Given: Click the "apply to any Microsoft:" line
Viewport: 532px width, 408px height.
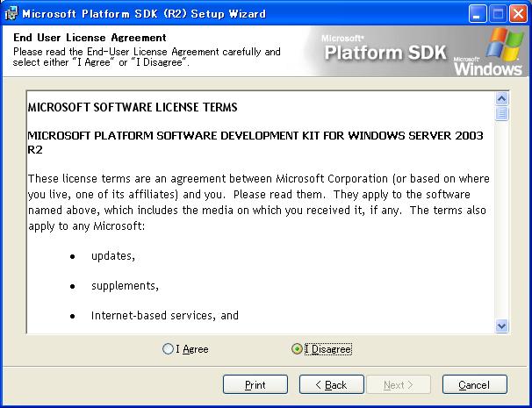Looking at the screenshot, I should coord(87,225).
